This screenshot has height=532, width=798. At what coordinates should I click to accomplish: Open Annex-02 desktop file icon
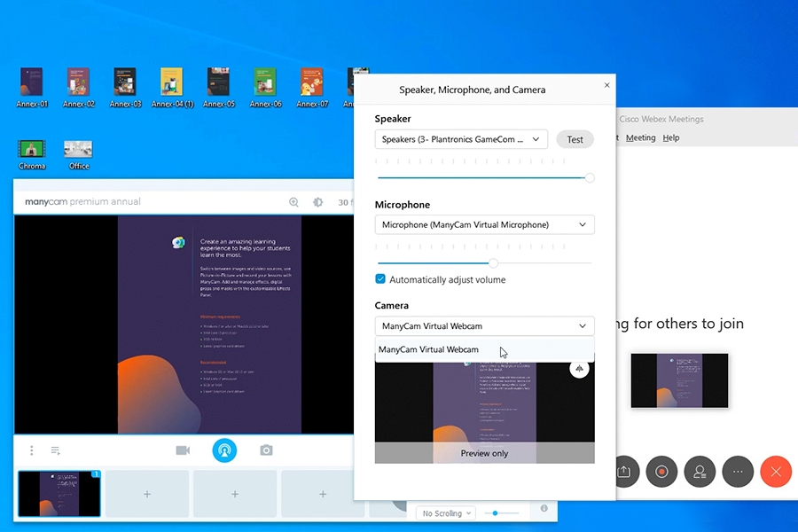(78, 88)
